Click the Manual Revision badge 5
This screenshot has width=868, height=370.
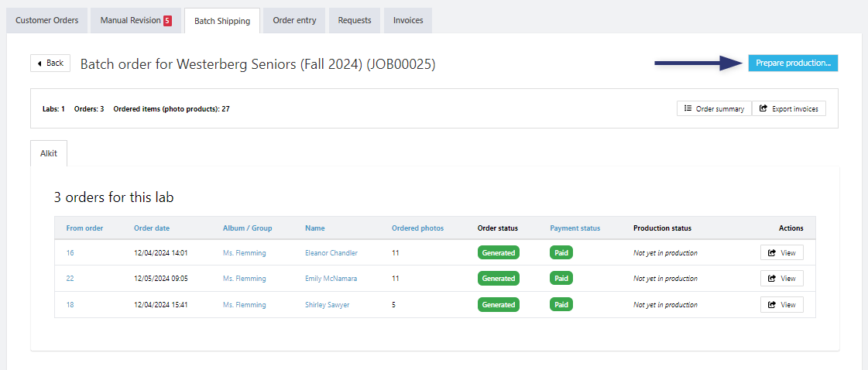click(167, 21)
